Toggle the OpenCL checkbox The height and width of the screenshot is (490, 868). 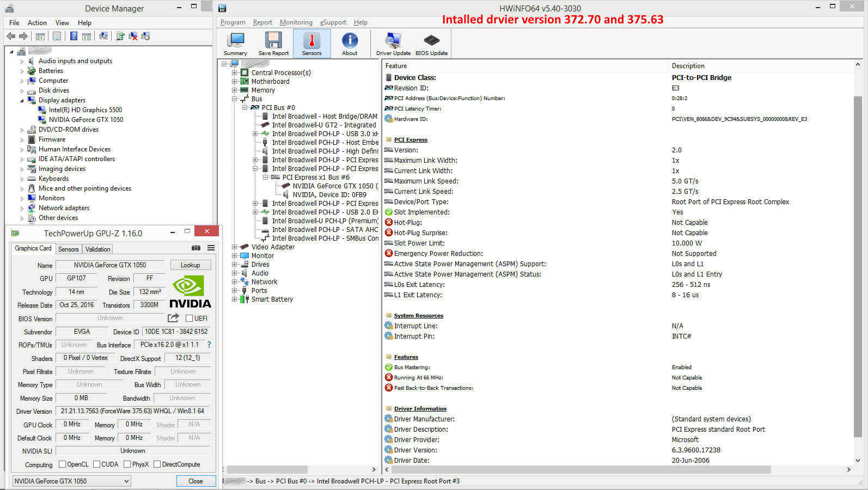[x=62, y=464]
